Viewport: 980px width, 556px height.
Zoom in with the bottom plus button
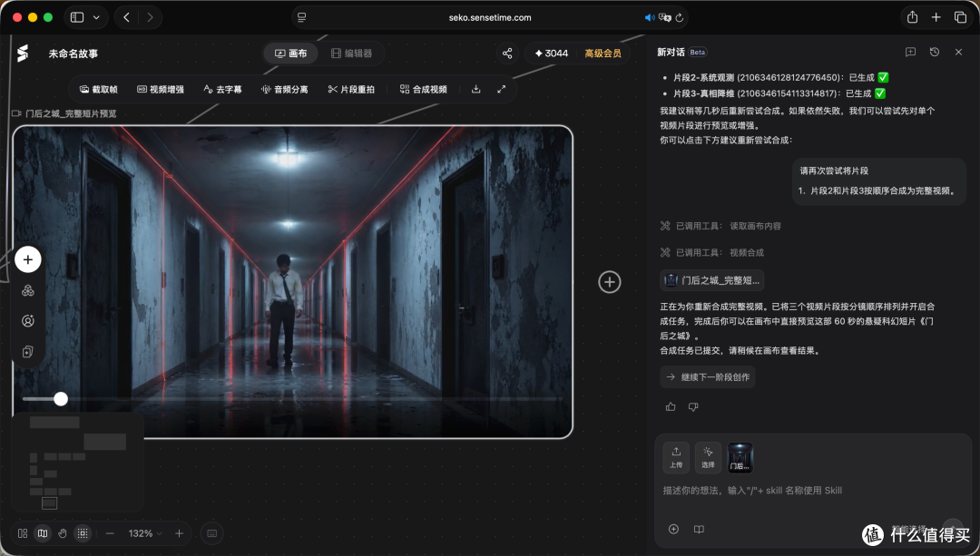tap(180, 533)
